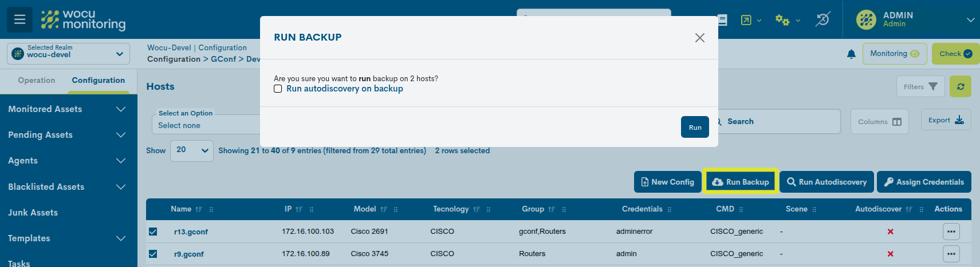The height and width of the screenshot is (267, 980).
Task: Click the green refresh icon button
Action: (x=961, y=87)
